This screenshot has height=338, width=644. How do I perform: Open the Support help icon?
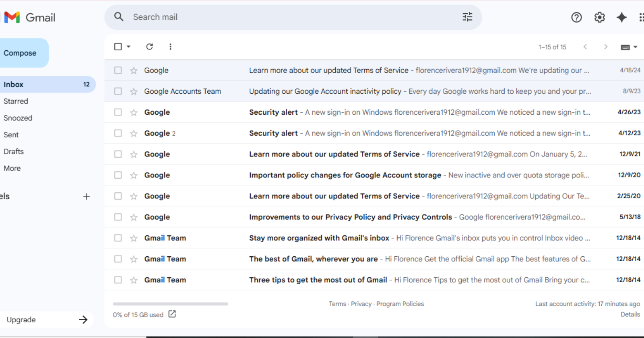pos(576,17)
